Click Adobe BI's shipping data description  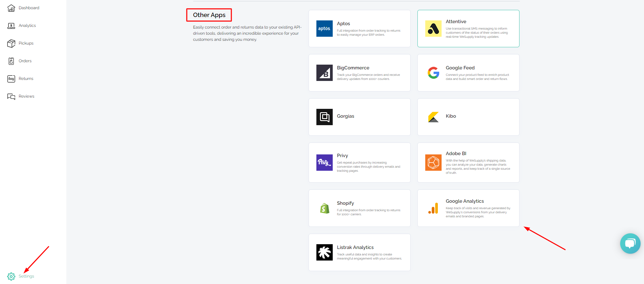(478, 167)
